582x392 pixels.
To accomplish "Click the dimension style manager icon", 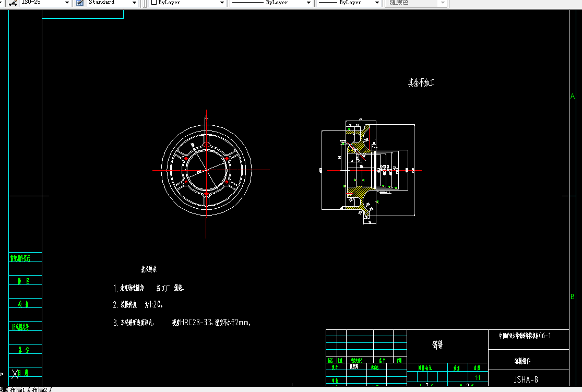I will pyautogui.click(x=13, y=3).
